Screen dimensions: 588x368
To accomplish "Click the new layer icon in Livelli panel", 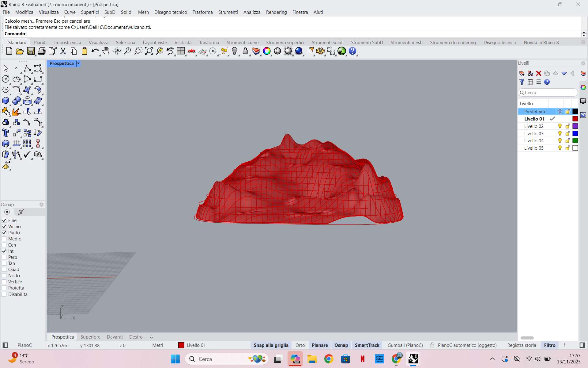I will point(522,74).
